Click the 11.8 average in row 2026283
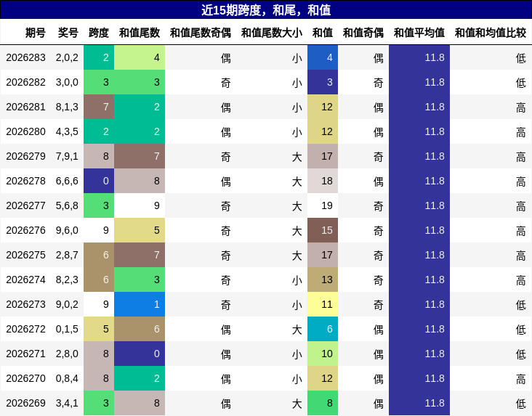 coord(419,57)
